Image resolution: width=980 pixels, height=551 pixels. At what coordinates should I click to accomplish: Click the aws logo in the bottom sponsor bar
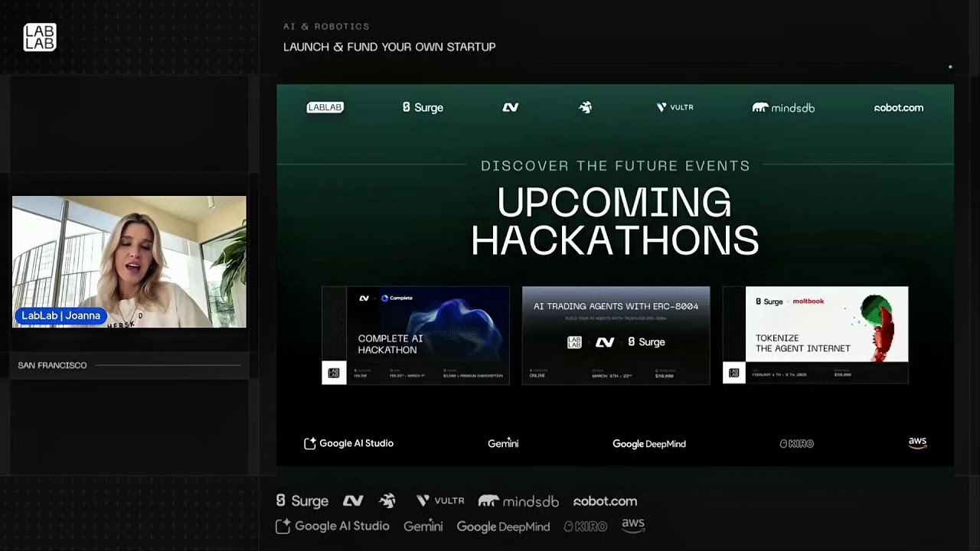633,525
